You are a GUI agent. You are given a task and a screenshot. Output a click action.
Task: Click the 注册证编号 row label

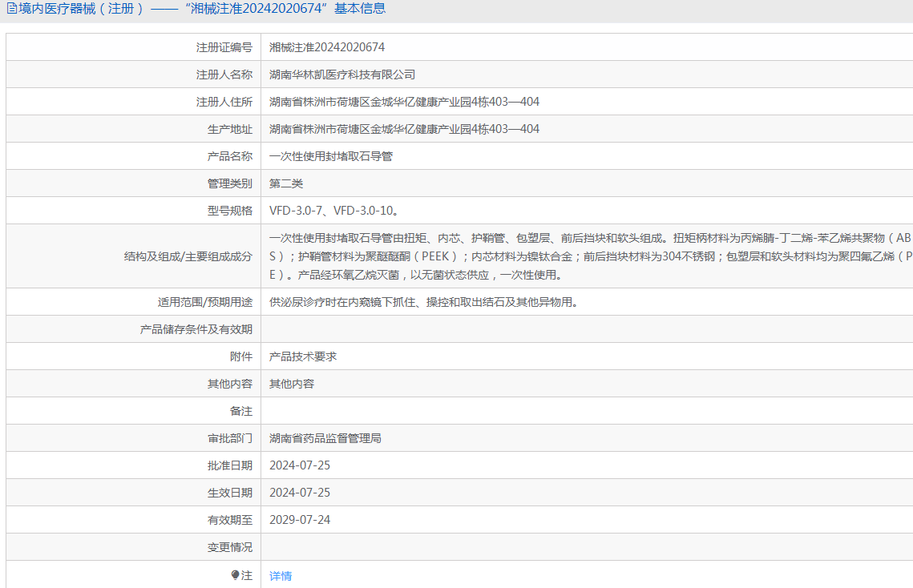coord(224,48)
